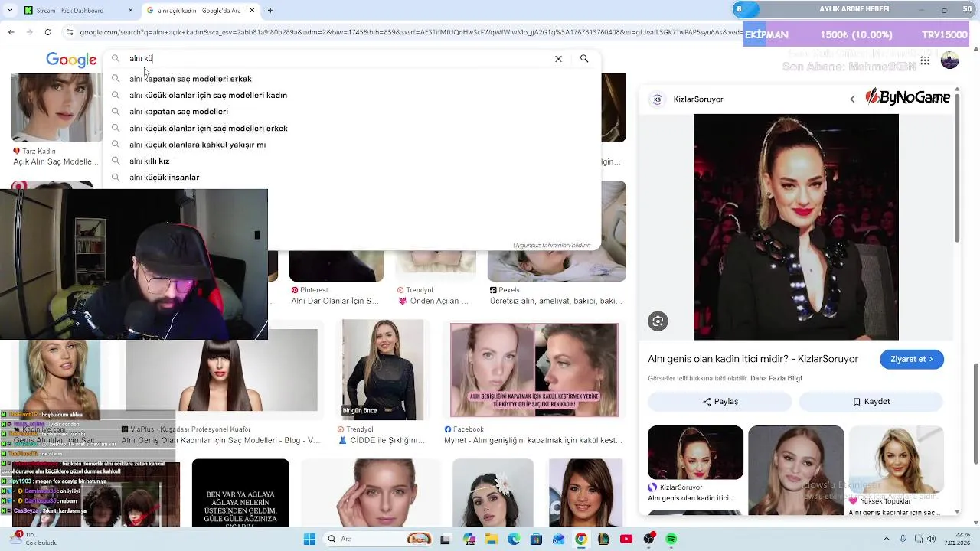Open related KizlarSoruyor thumbnail in side panel
The image size is (980, 551).
pyautogui.click(x=695, y=452)
